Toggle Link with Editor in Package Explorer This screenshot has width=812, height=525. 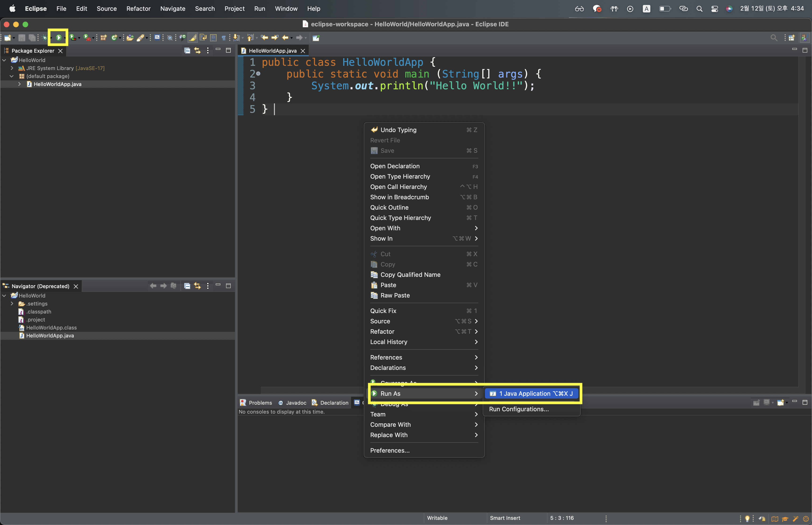197,51
